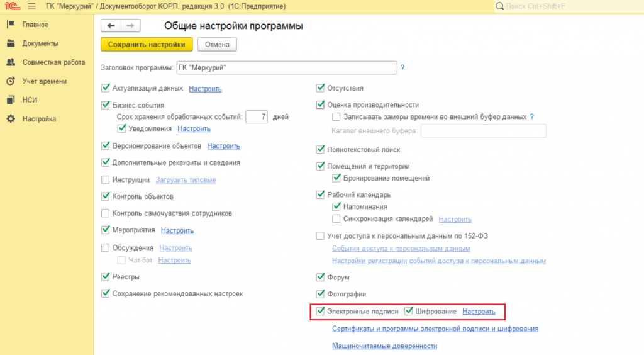The image size is (644, 355).
Task: Toggle the Форум checkbox
Action: [x=320, y=278]
